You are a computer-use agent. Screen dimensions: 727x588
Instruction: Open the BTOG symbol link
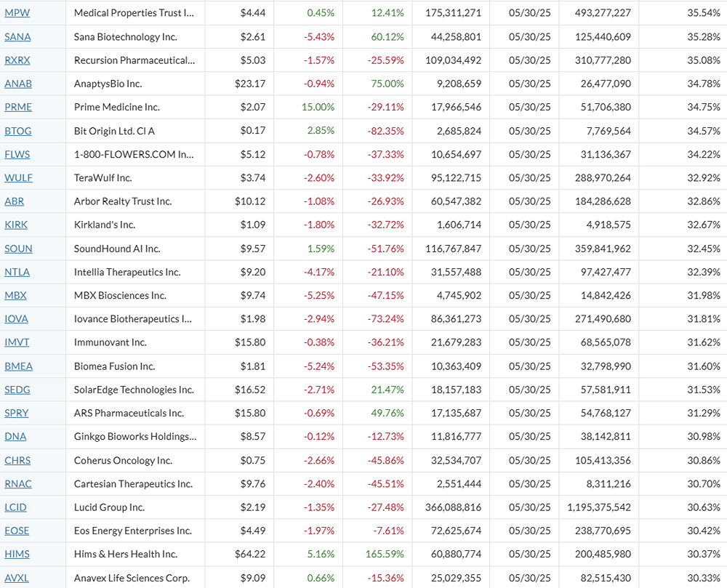point(18,131)
